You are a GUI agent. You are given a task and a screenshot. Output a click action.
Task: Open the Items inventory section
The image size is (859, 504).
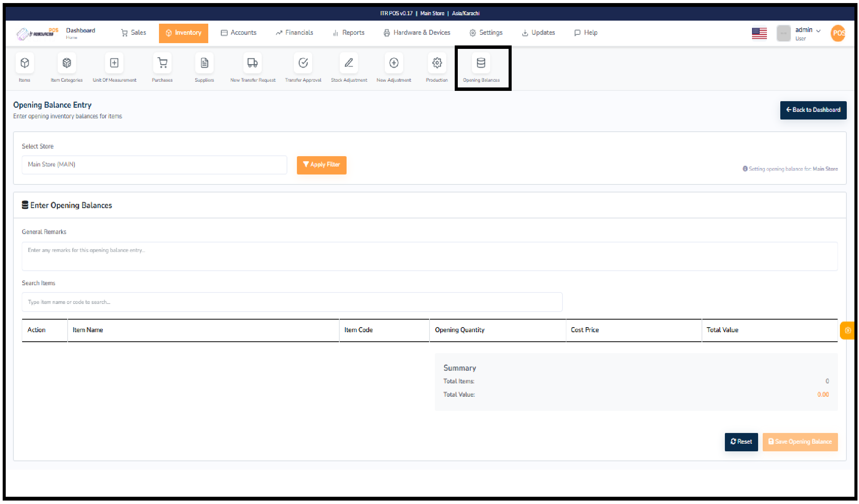(24, 68)
